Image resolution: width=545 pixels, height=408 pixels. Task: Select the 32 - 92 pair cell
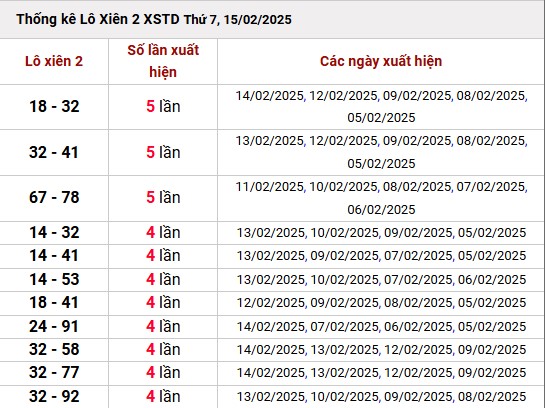point(54,396)
